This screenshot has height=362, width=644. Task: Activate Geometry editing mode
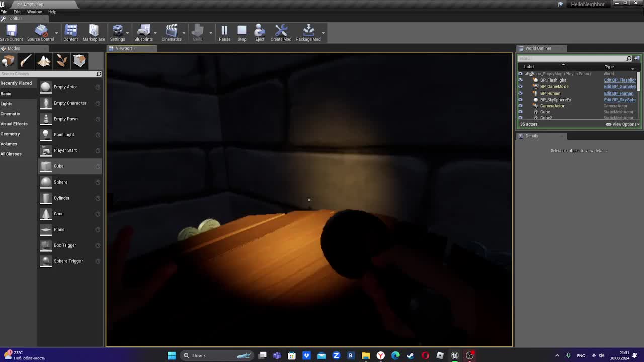click(79, 61)
